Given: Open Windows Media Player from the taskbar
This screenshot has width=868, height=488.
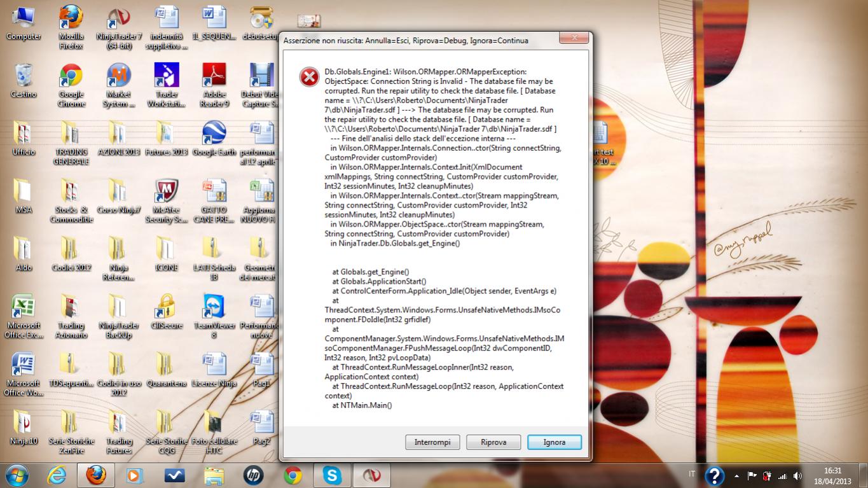Looking at the screenshot, I should point(134,475).
